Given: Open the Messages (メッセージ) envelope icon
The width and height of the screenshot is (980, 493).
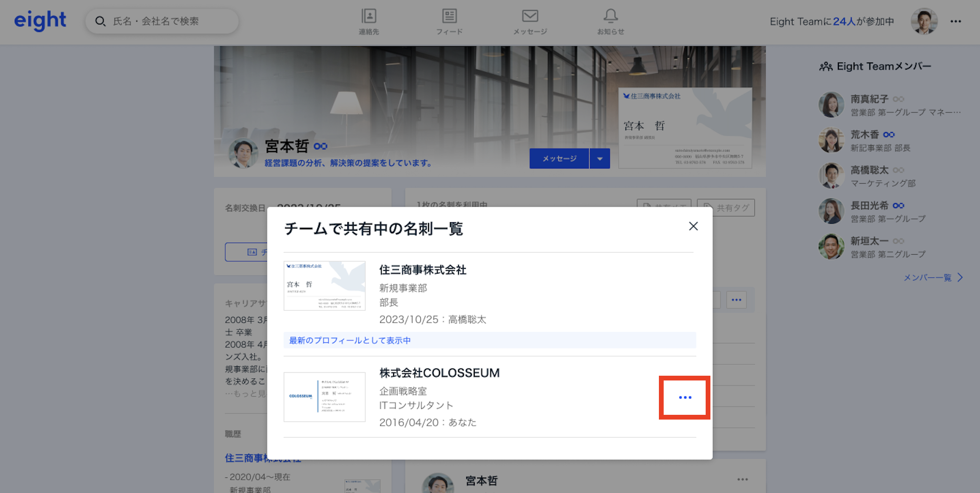Looking at the screenshot, I should point(530,21).
